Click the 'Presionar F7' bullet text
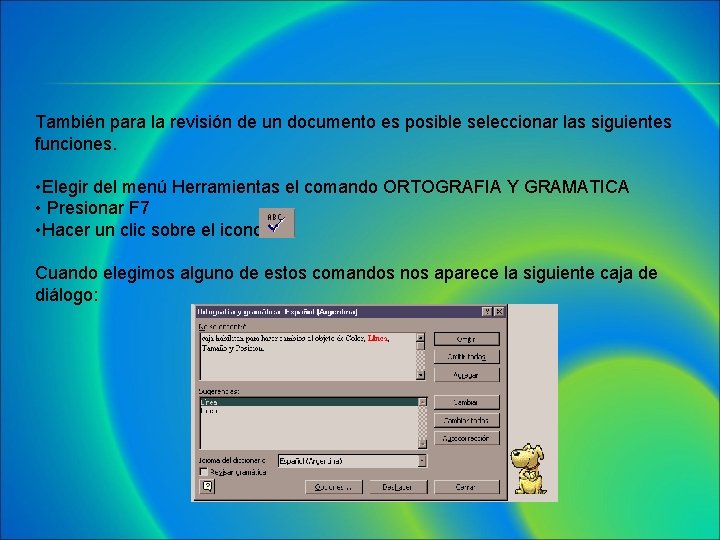Image resolution: width=720 pixels, height=540 pixels. 98,208
